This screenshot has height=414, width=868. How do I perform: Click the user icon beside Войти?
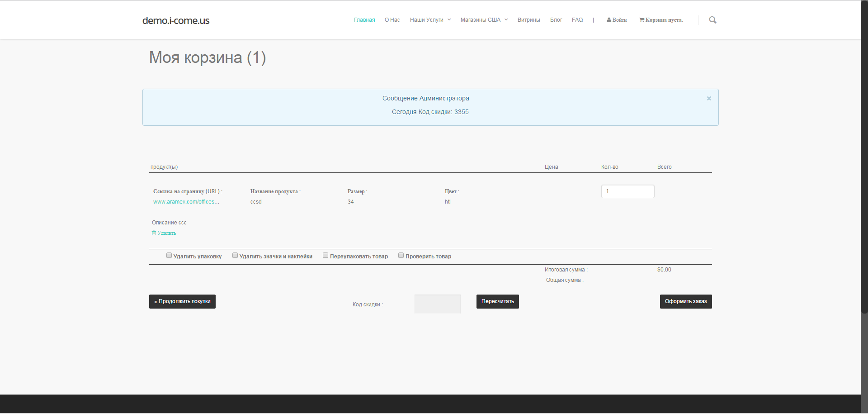[x=609, y=20]
